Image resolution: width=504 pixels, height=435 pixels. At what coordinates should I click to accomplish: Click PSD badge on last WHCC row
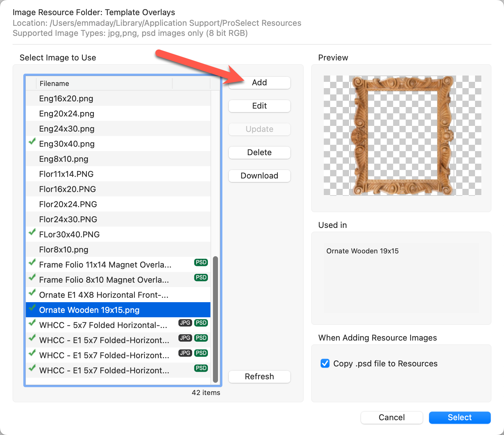point(201,368)
